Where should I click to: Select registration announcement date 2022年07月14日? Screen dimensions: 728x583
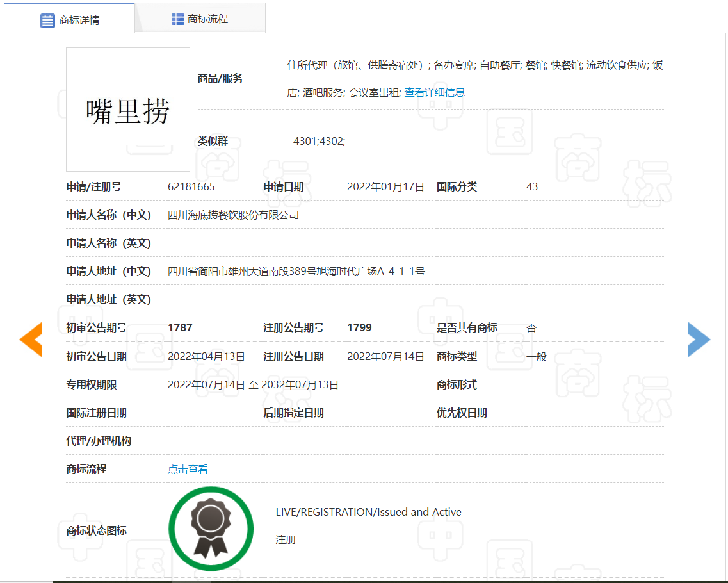pos(385,357)
